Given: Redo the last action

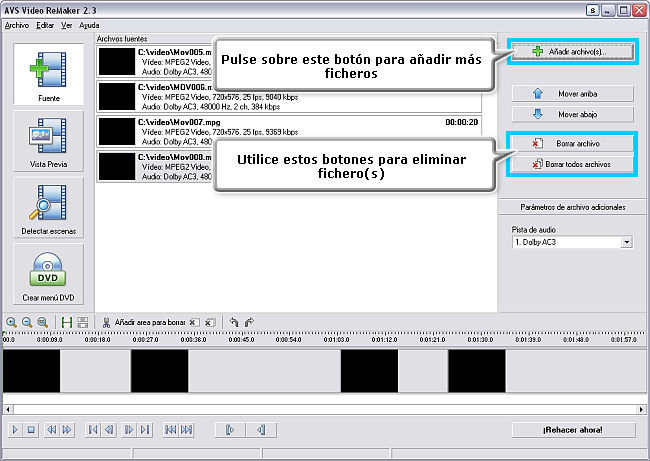Looking at the screenshot, I should 249,322.
